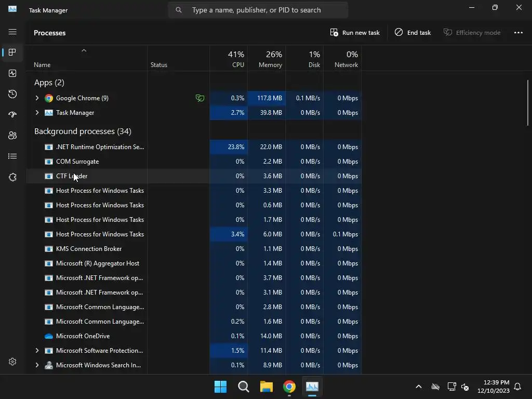
Task: Show hidden system tray icons
Action: coord(419,387)
